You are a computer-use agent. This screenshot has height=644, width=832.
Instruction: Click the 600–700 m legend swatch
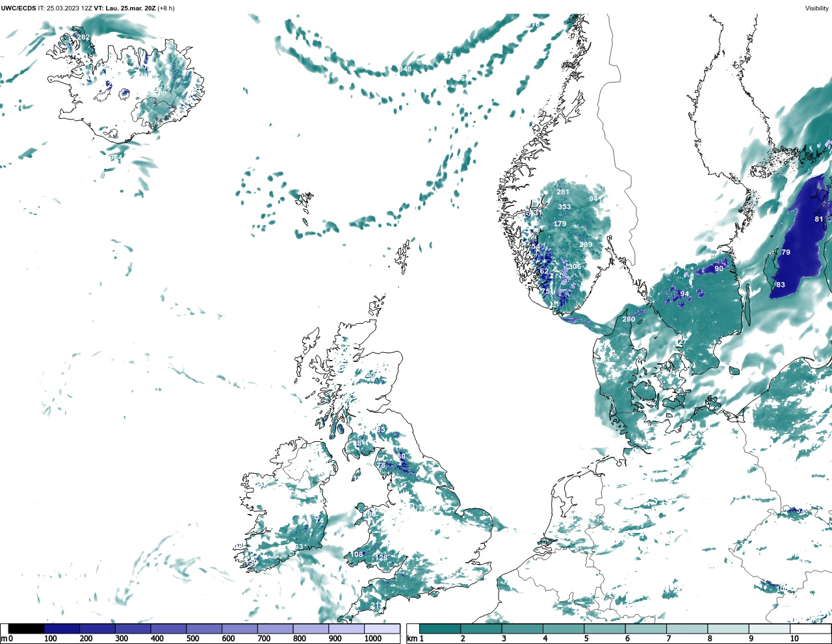pos(239,629)
